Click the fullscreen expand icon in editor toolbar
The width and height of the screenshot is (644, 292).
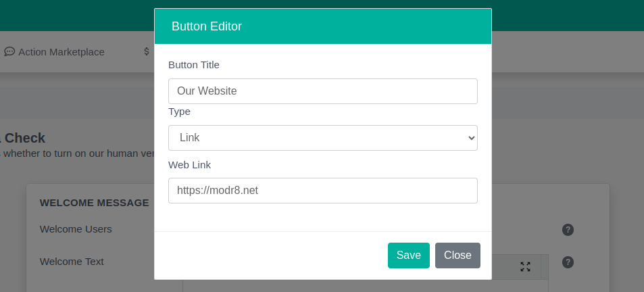tap(525, 267)
